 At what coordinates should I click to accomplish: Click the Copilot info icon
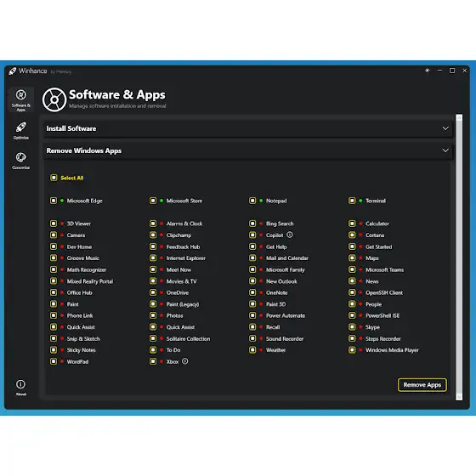click(x=290, y=235)
